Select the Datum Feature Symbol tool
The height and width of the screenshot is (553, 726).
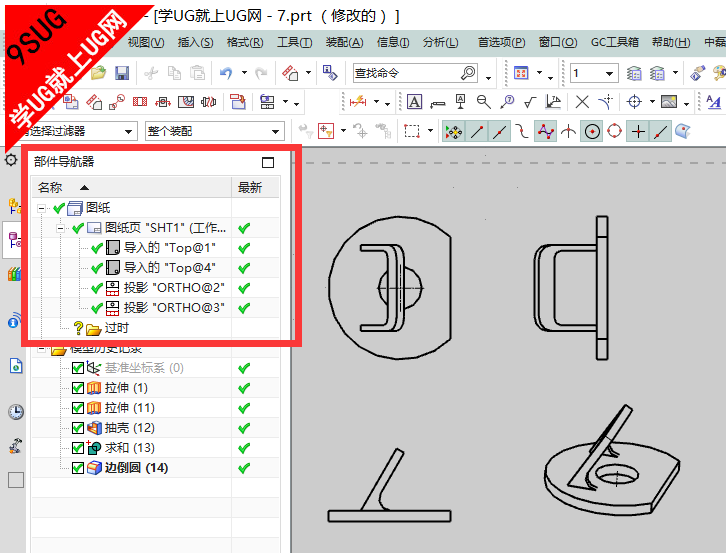click(460, 101)
